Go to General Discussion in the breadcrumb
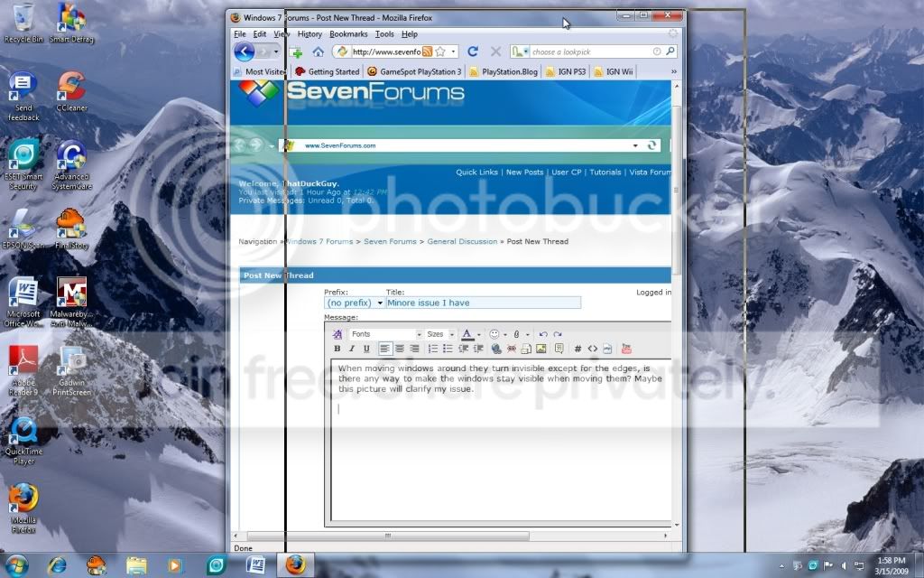Viewport: 924px width, 578px height. coord(462,241)
